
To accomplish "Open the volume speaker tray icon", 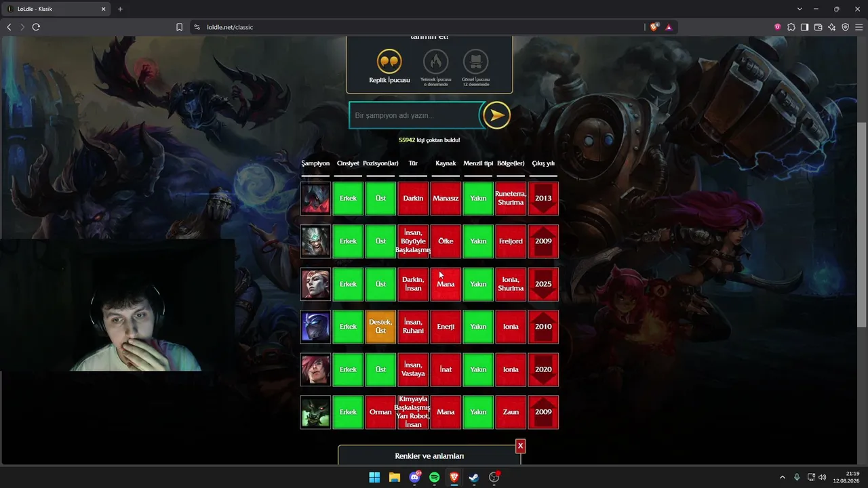I will coord(823,477).
